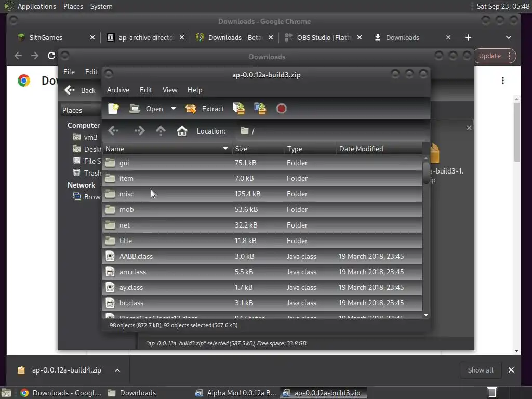Select the am.class file

262,272
